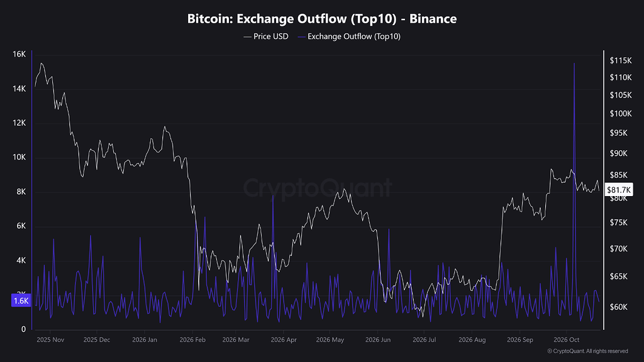
Task: Click the $115K right axis label
Action: pyautogui.click(x=621, y=60)
